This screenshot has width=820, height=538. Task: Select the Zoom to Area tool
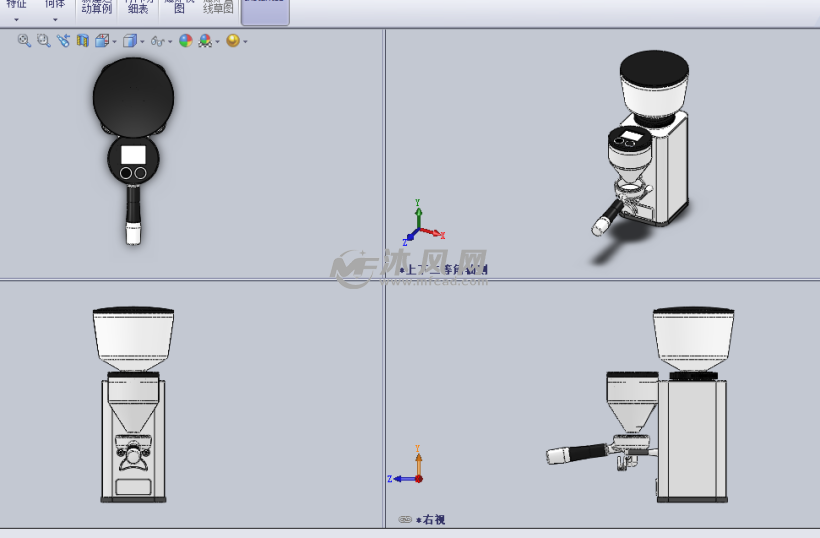[43, 41]
